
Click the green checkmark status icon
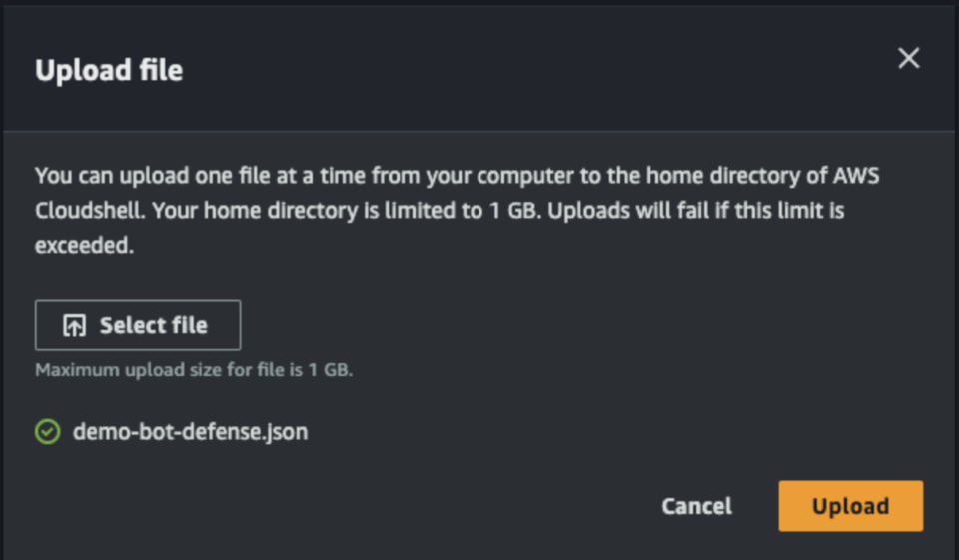[48, 431]
